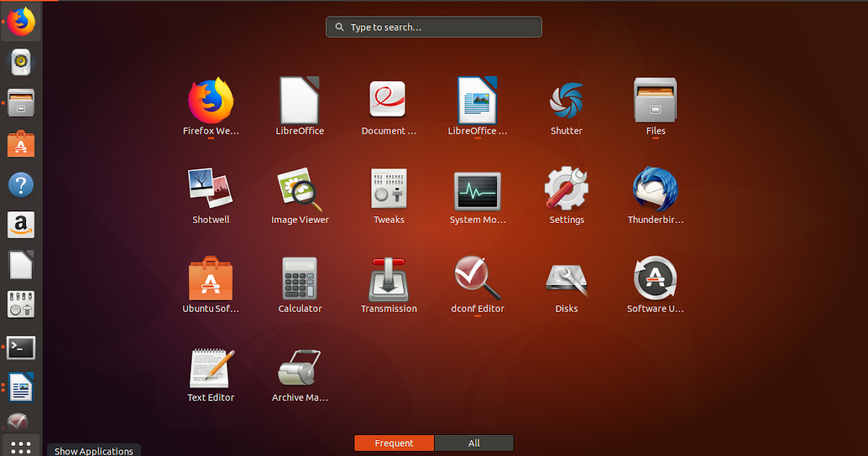Show the Frequent applications list

393,442
